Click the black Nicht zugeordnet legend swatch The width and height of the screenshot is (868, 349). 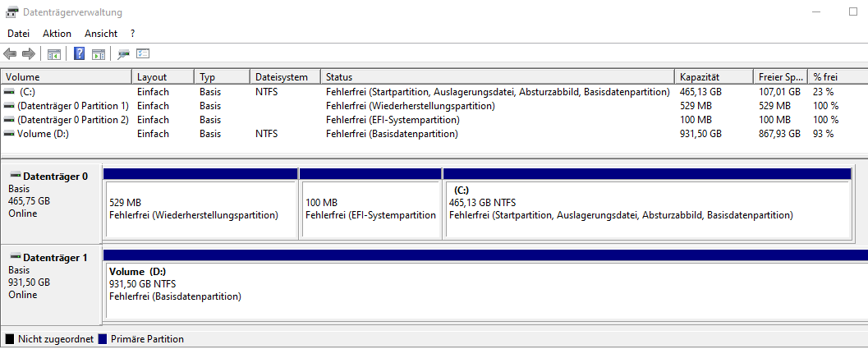(9, 339)
